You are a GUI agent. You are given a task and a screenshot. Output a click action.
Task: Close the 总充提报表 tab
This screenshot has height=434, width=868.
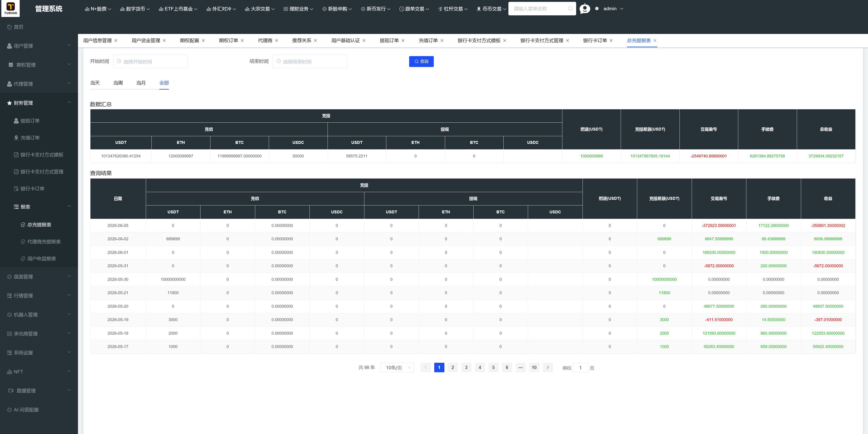click(655, 41)
